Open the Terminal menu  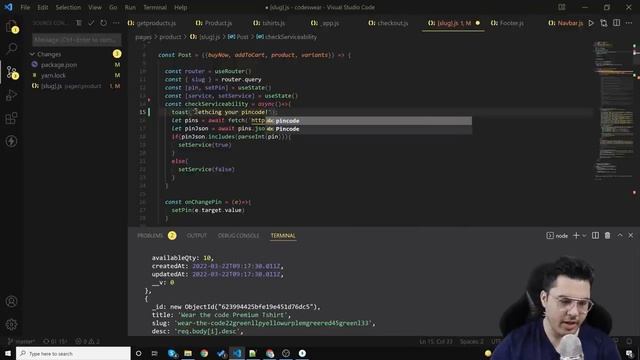(x=155, y=7)
